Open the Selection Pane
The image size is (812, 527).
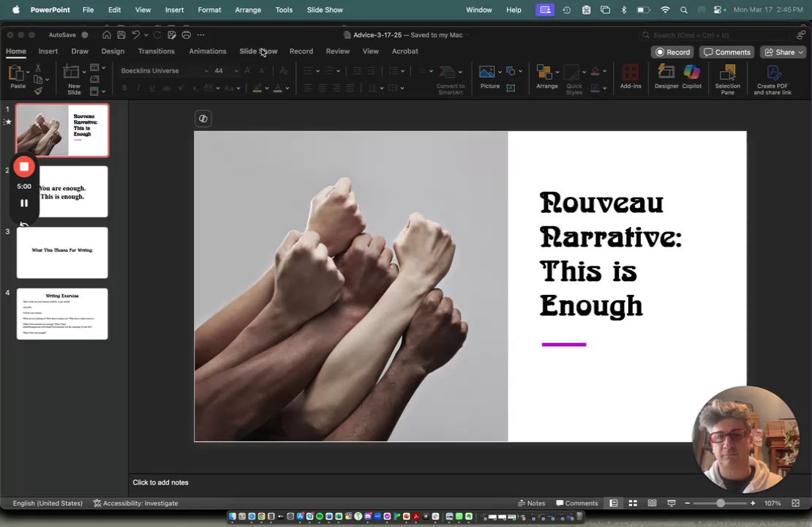pos(727,76)
